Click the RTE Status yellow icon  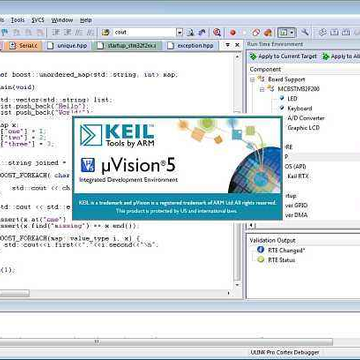[x=261, y=260]
